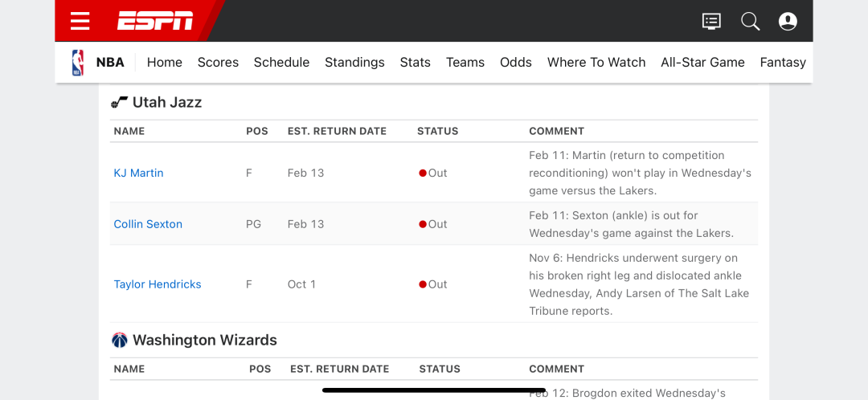Click the ESPN logo
Image resolution: width=868 pixels, height=400 pixels.
pyautogui.click(x=155, y=21)
